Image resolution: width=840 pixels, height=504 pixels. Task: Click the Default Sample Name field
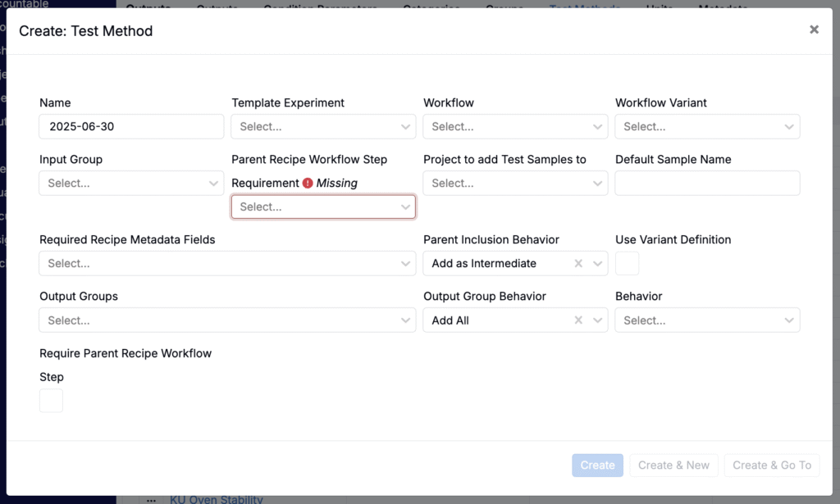click(707, 184)
